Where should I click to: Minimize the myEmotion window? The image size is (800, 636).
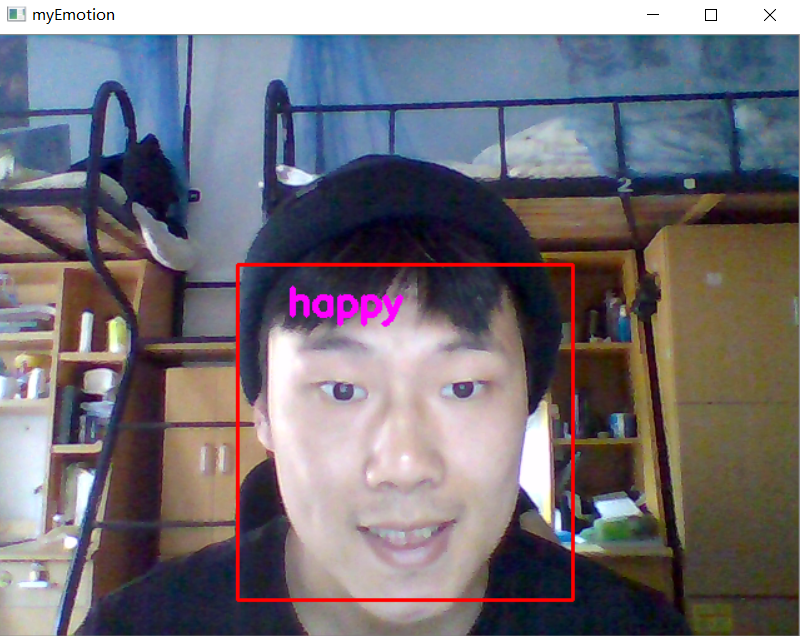653,15
